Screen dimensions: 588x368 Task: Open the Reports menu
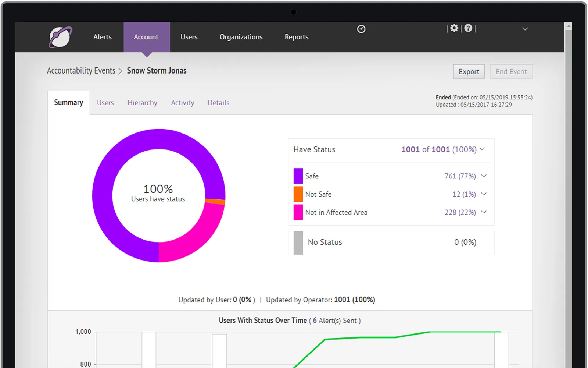pos(297,37)
